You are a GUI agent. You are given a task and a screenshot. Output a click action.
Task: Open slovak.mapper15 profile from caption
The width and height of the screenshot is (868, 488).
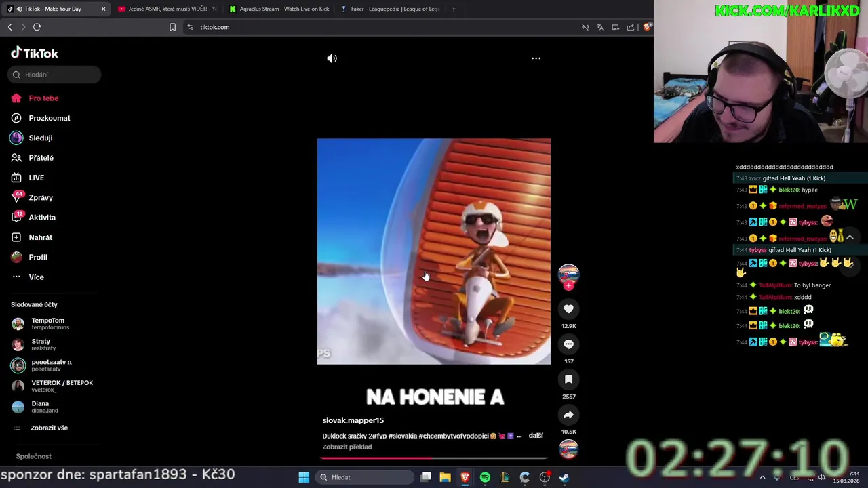[x=353, y=420]
